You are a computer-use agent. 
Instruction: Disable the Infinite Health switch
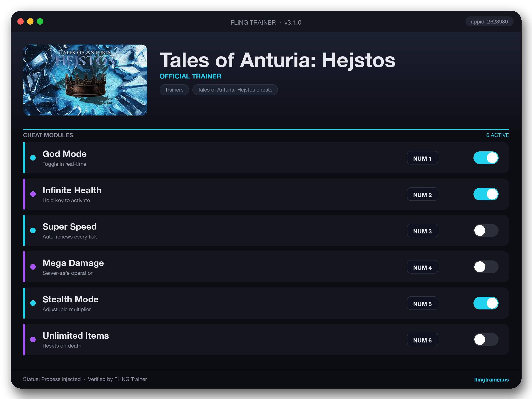point(486,194)
